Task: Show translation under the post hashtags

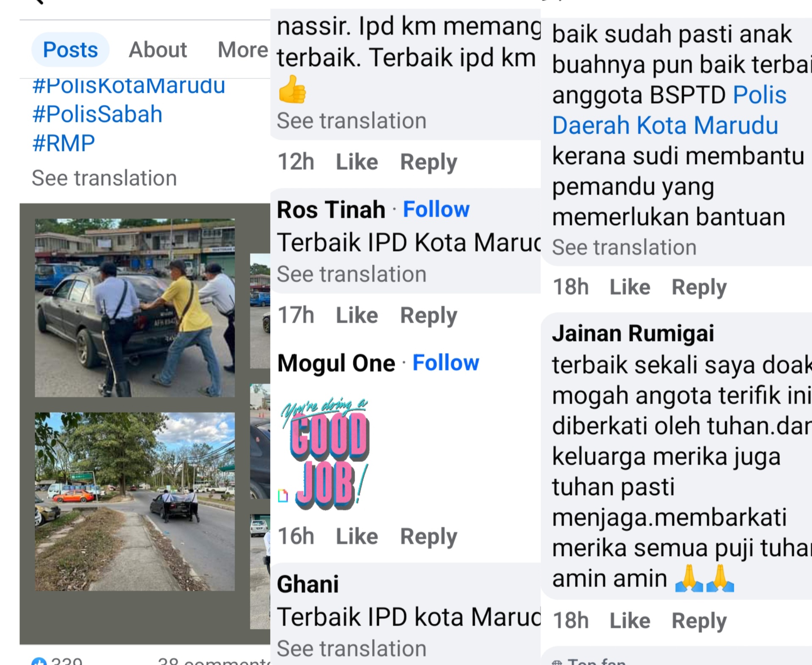Action: point(104,178)
